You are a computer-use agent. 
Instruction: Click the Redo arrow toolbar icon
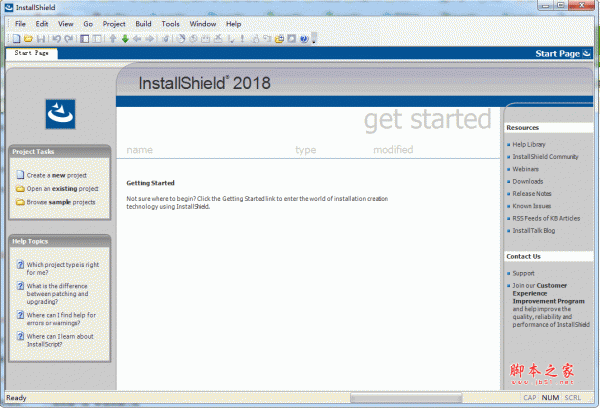[69, 38]
